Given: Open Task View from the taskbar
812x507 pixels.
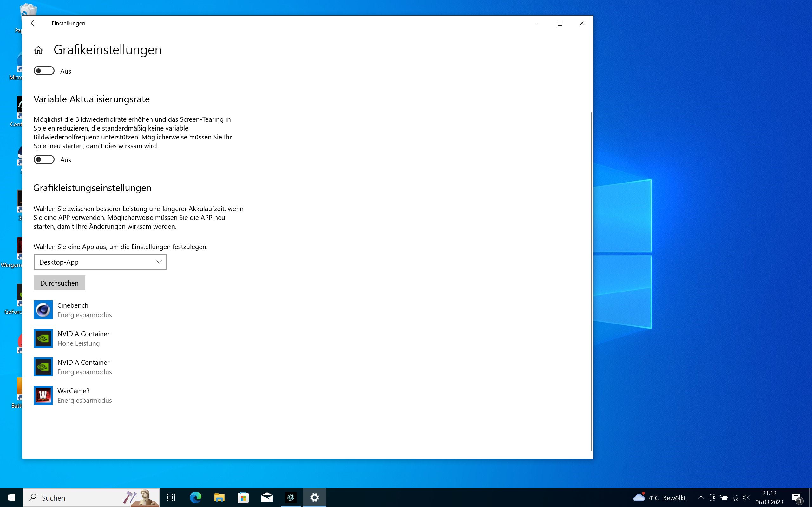Looking at the screenshot, I should [x=171, y=497].
